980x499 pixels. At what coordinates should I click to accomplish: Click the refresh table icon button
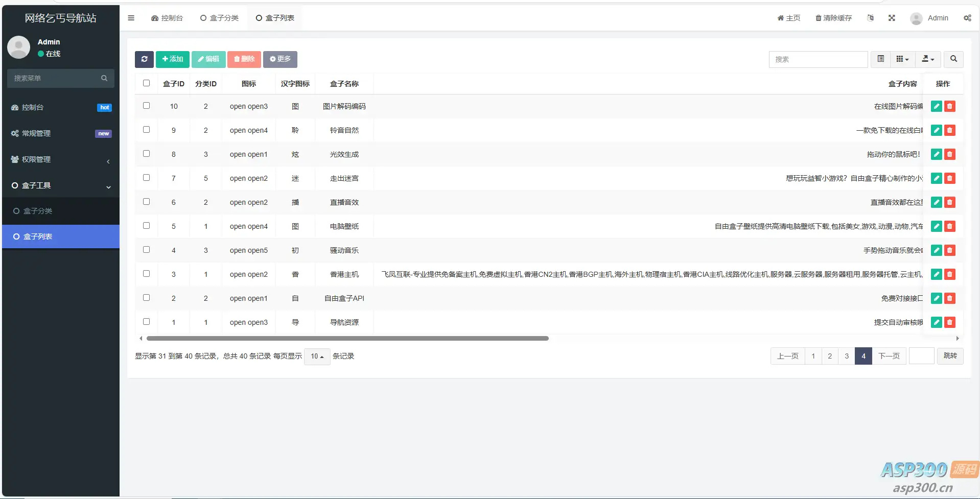pos(144,59)
